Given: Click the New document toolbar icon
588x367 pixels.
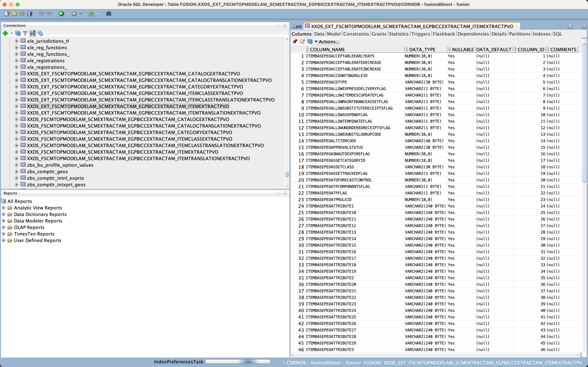Looking at the screenshot, I should tap(7, 14).
